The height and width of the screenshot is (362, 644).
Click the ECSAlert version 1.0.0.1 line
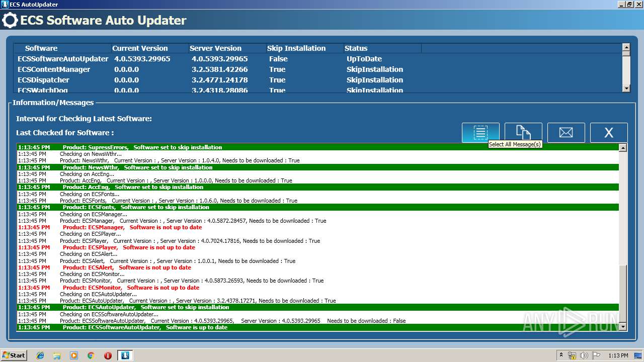[318, 261]
